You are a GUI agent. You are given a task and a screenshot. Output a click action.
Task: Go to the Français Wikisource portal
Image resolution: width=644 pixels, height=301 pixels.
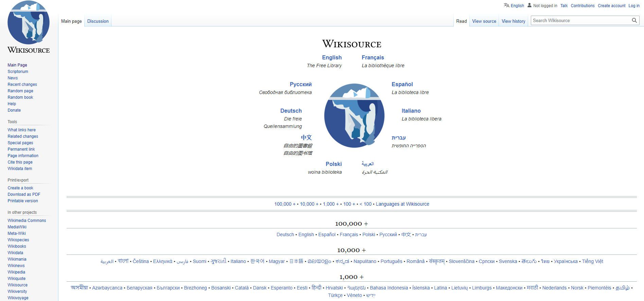(x=372, y=58)
